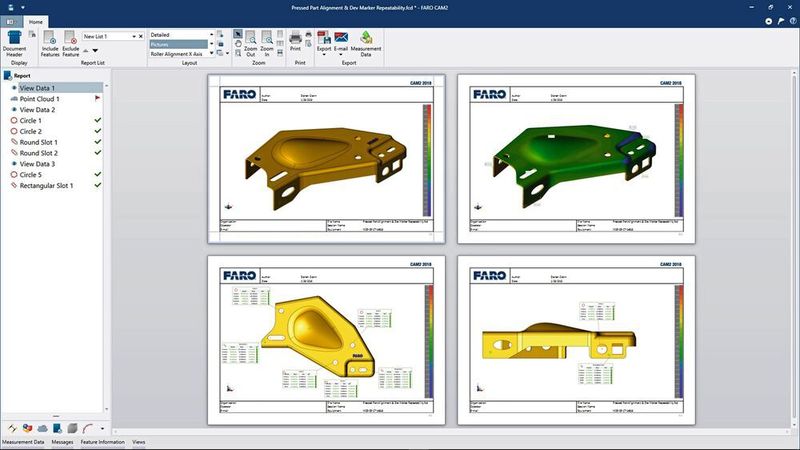Toggle green check for Circle 1
The image size is (800, 450).
[x=97, y=120]
